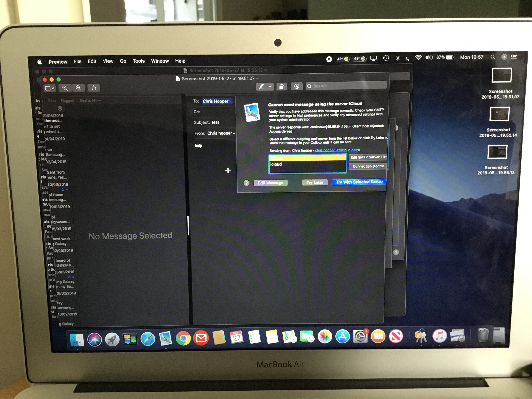Open System Preferences in the Dock

(360, 336)
